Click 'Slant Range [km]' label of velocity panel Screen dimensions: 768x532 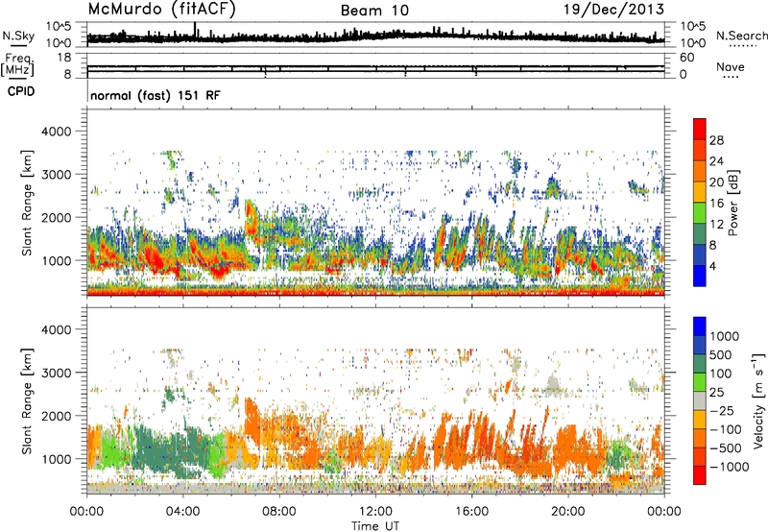28,401
